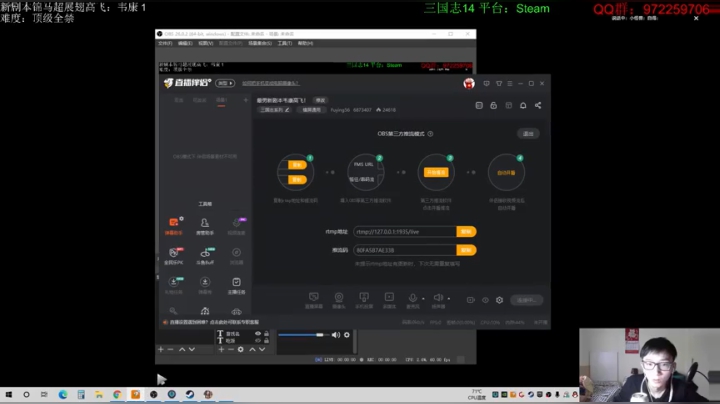
Task: Open streaming assistant settings gear
Action: coord(499,300)
